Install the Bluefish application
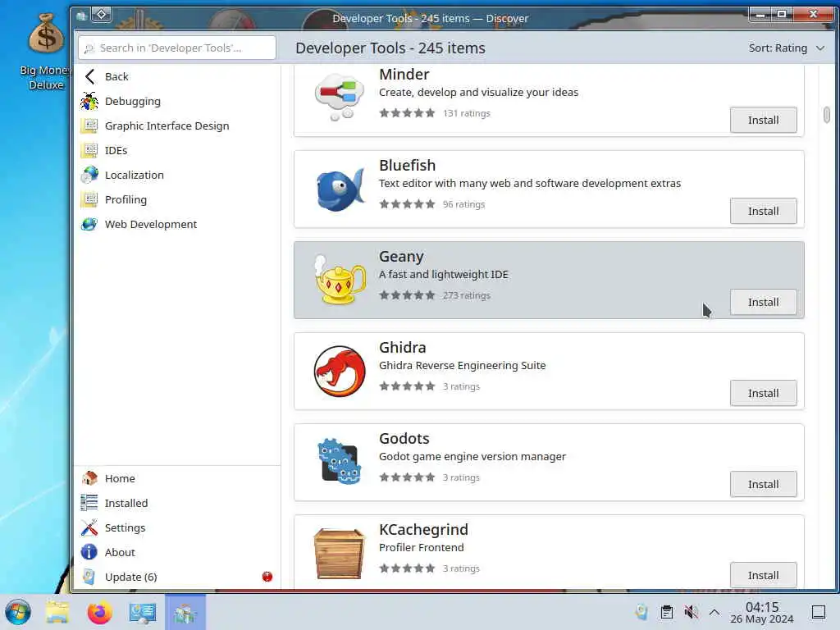This screenshot has height=630, width=840. 764,211
